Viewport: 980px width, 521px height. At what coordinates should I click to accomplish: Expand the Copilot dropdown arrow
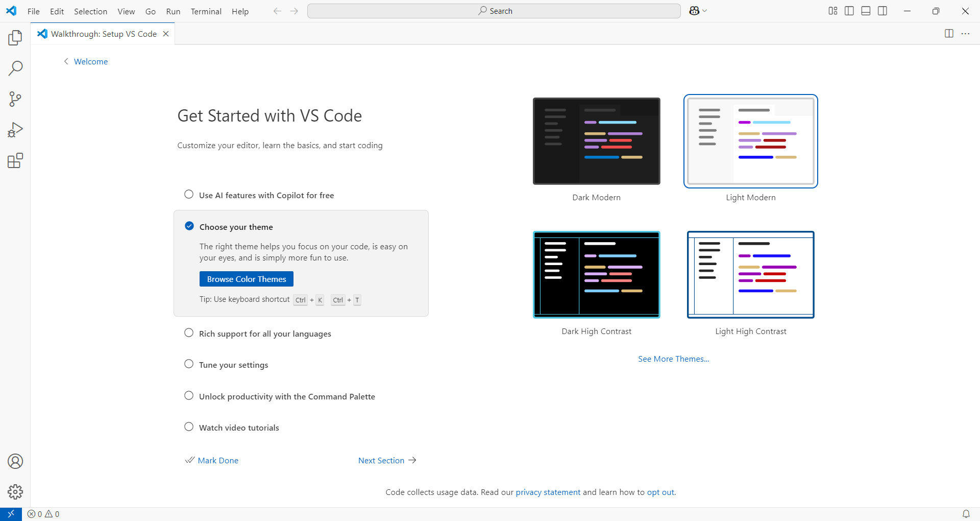(x=705, y=11)
